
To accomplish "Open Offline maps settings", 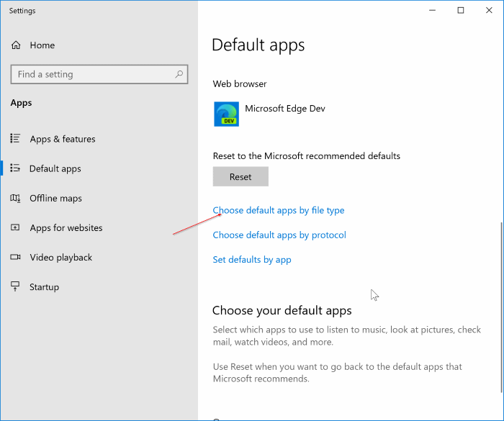I will tap(55, 199).
